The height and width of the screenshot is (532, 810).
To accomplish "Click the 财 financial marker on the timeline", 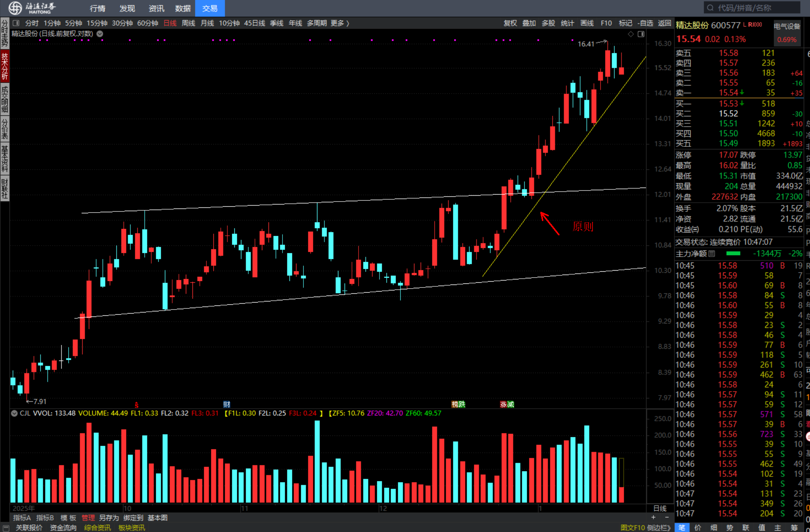I will 227,404.
